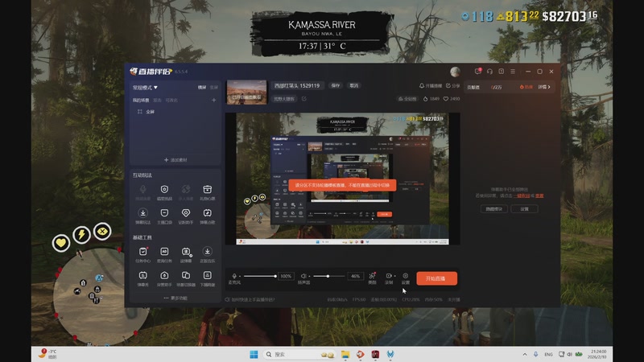
Task: Open File Explorer from taskbar
Action: coord(345,354)
